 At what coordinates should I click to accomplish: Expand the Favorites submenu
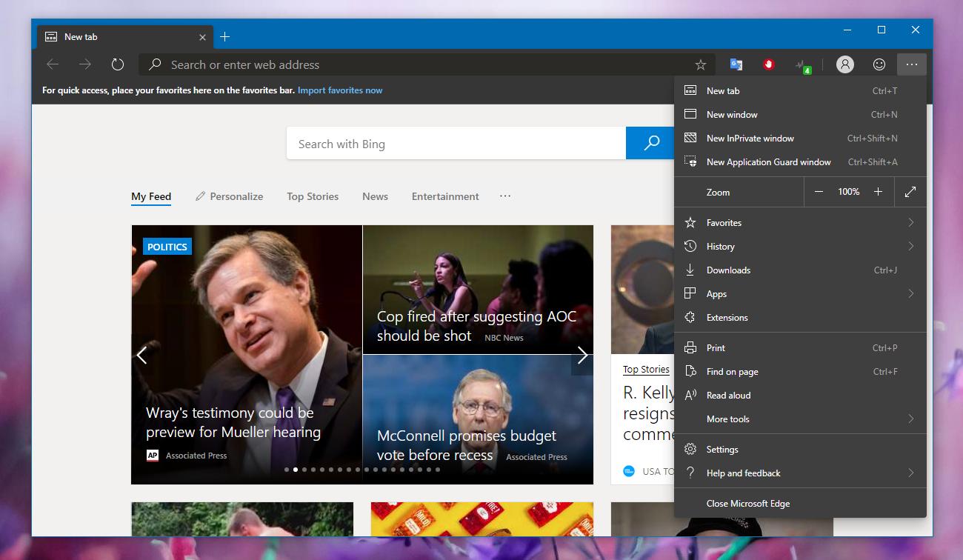pos(800,222)
